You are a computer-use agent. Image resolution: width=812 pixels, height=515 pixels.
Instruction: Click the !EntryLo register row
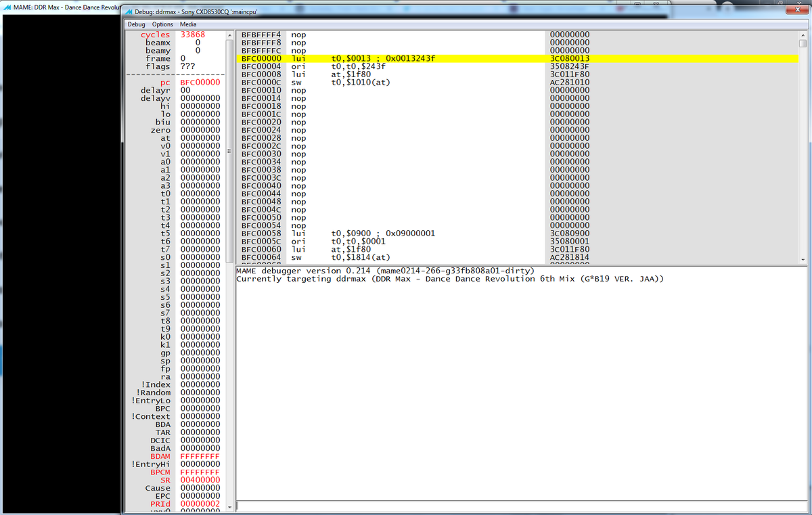pos(176,401)
